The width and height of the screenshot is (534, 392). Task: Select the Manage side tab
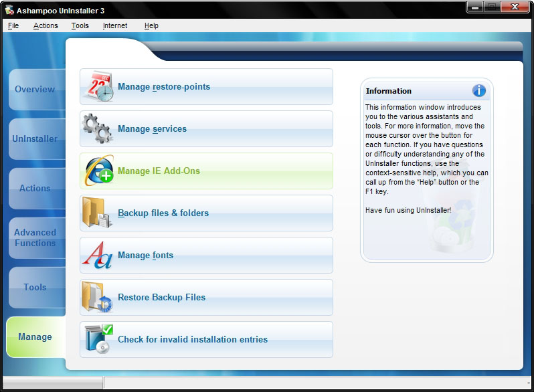point(36,337)
